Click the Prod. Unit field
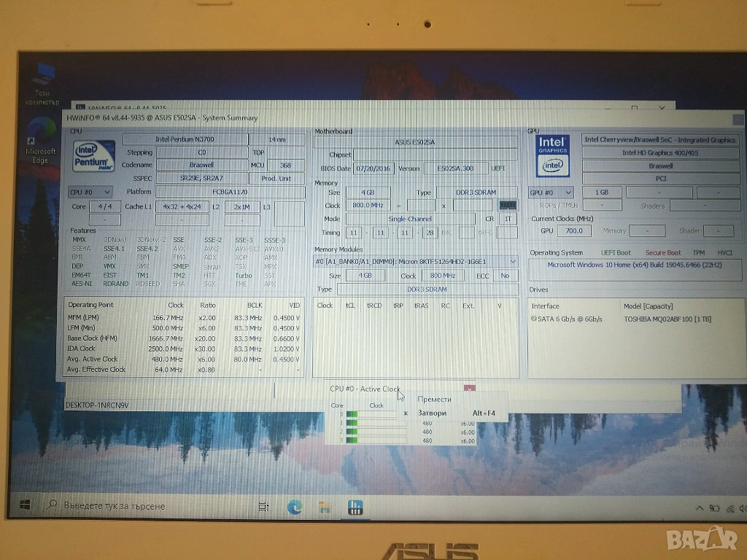 coord(276,179)
